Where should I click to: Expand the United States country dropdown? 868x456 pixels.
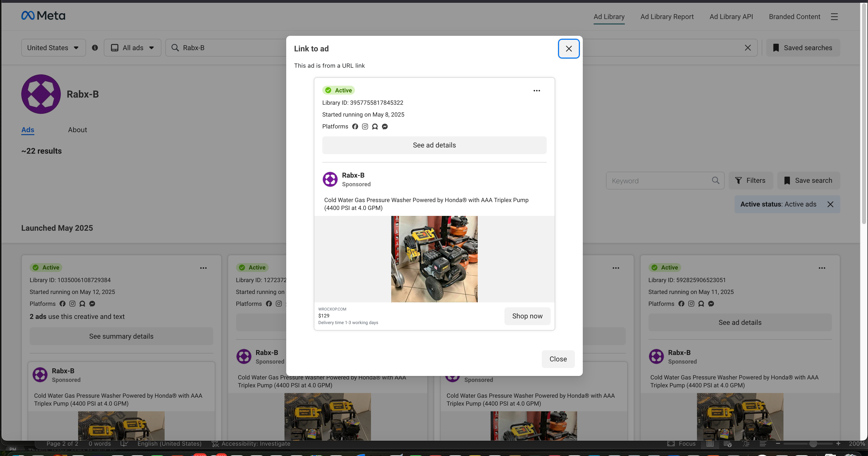pos(53,48)
